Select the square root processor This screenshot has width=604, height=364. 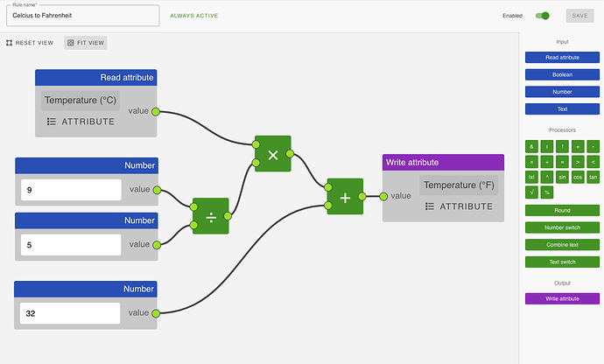tap(531, 192)
